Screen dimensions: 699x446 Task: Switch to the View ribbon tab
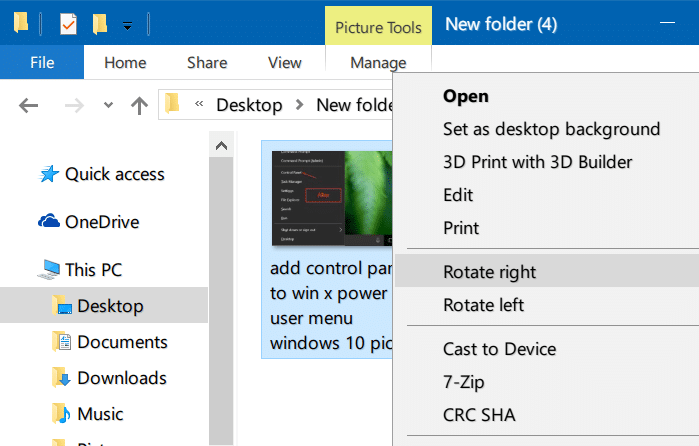[285, 62]
